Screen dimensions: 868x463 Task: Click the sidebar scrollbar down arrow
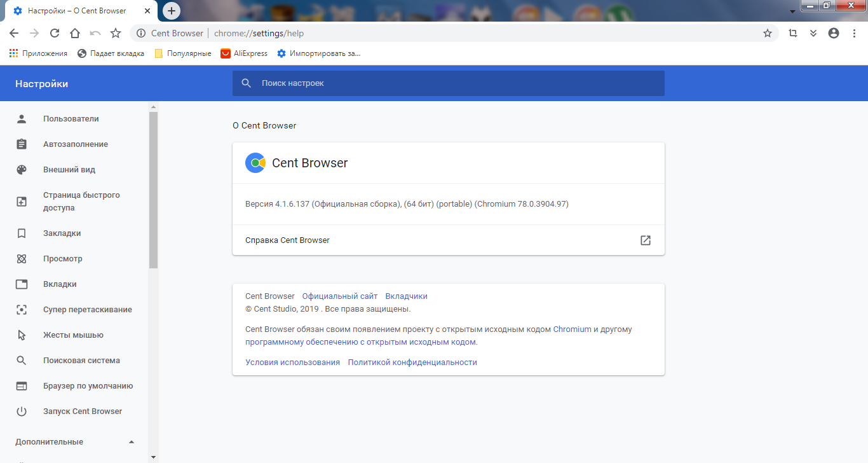153,457
